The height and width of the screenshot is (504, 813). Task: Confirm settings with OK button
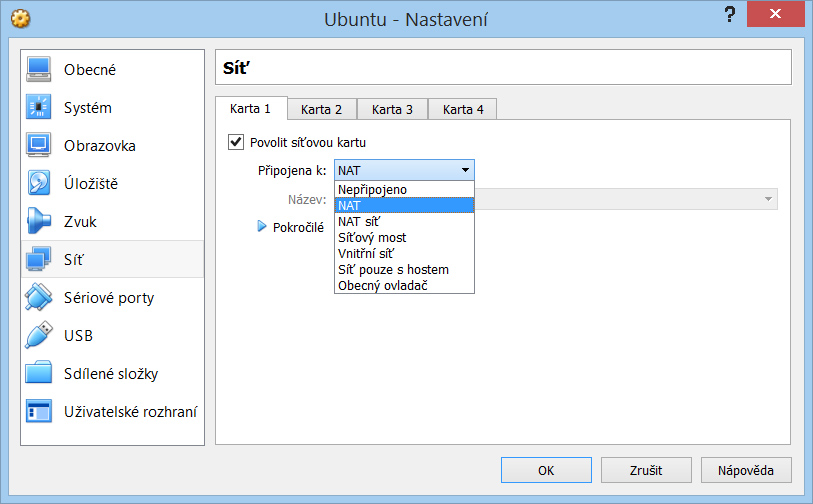546,470
